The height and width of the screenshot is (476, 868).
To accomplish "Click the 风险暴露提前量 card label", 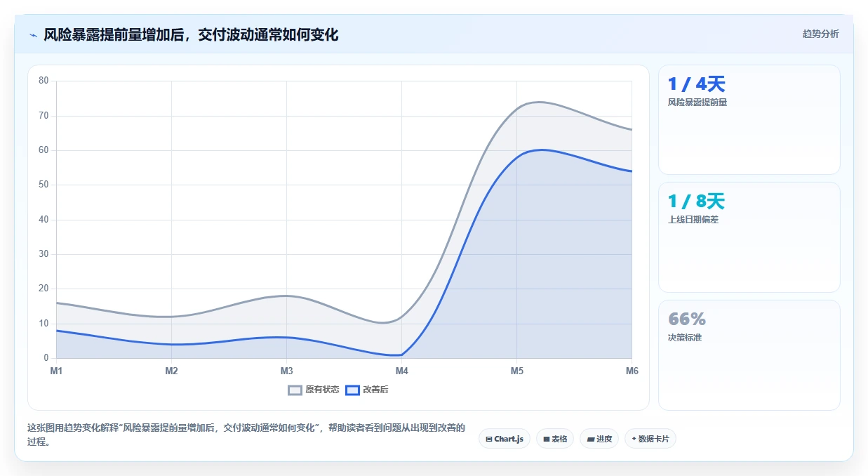I will (697, 102).
